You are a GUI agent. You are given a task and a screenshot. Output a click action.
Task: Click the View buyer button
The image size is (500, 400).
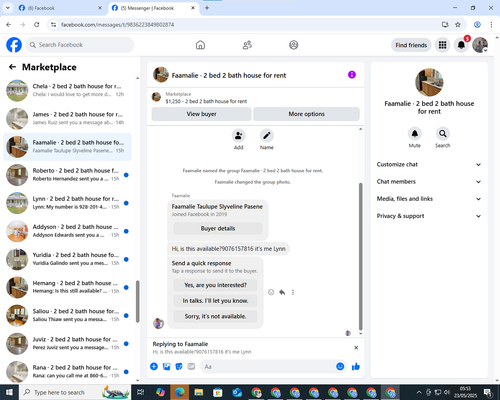[x=201, y=114]
